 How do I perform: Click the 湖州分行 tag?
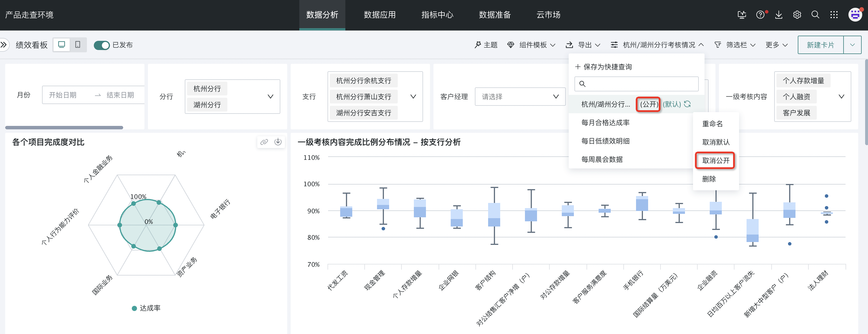207,105
